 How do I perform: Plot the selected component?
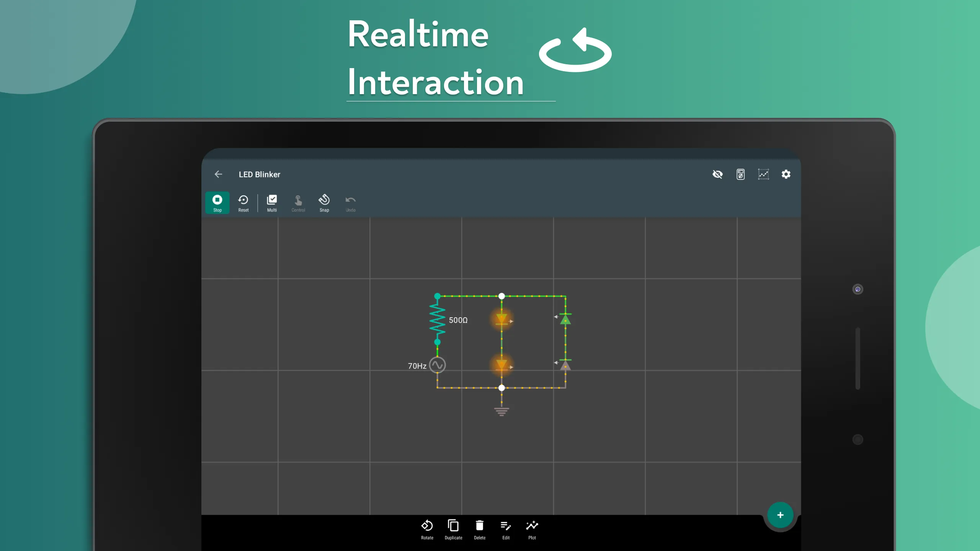tap(532, 530)
